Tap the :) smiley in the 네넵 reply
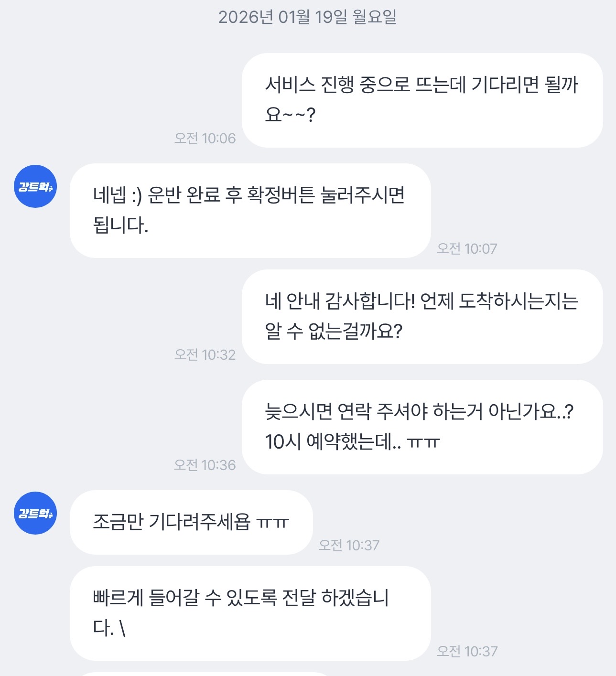The height and width of the screenshot is (676, 616). click(137, 196)
